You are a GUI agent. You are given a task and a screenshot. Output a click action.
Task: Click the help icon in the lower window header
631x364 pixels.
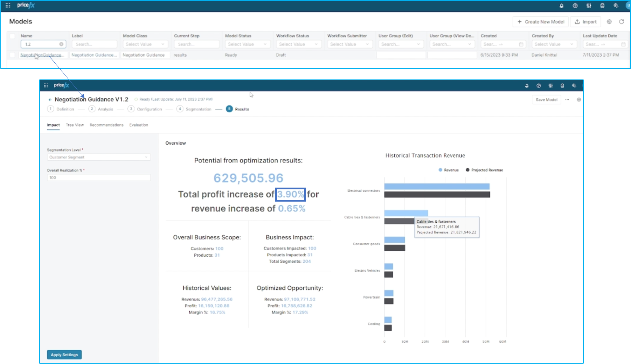539,86
